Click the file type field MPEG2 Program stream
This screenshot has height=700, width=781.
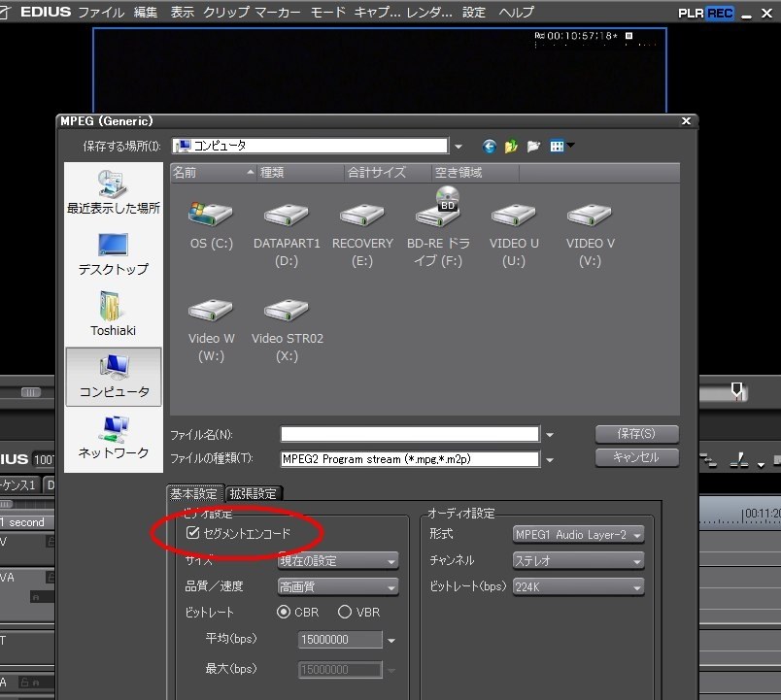click(x=410, y=459)
